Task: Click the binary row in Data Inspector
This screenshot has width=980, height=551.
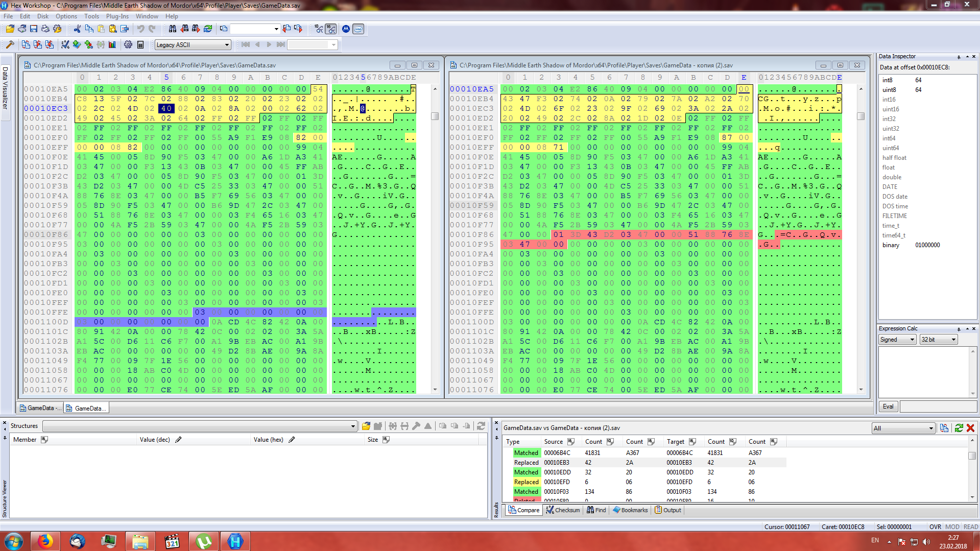Action: 927,245
